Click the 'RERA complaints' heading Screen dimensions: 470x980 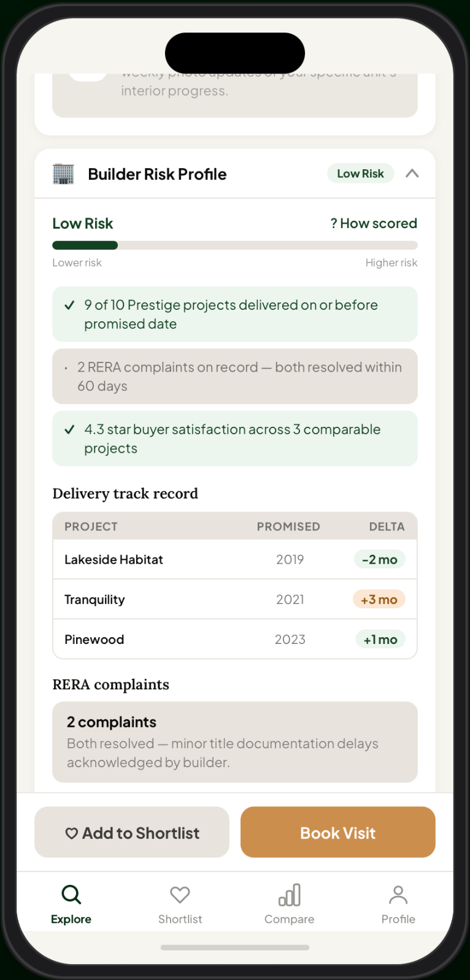110,684
